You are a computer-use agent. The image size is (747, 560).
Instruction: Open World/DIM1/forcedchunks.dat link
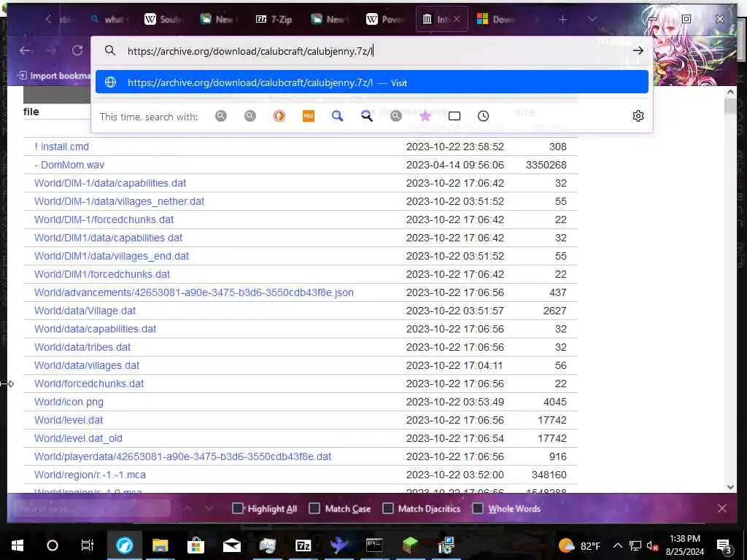102,274
